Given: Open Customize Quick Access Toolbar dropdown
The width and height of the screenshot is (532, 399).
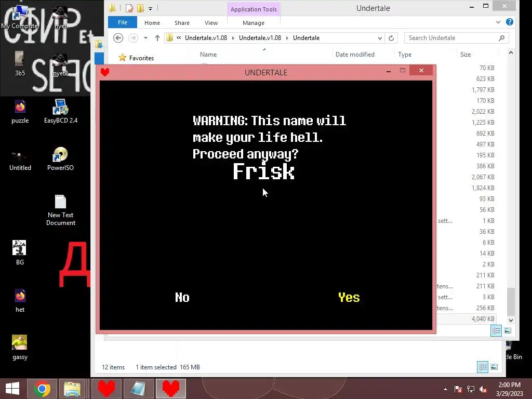Looking at the screenshot, I should (x=150, y=8).
